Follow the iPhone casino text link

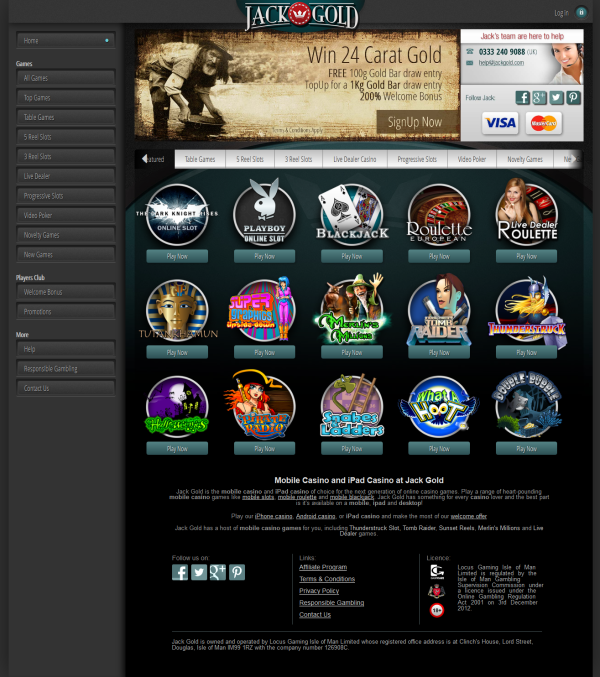(274, 516)
